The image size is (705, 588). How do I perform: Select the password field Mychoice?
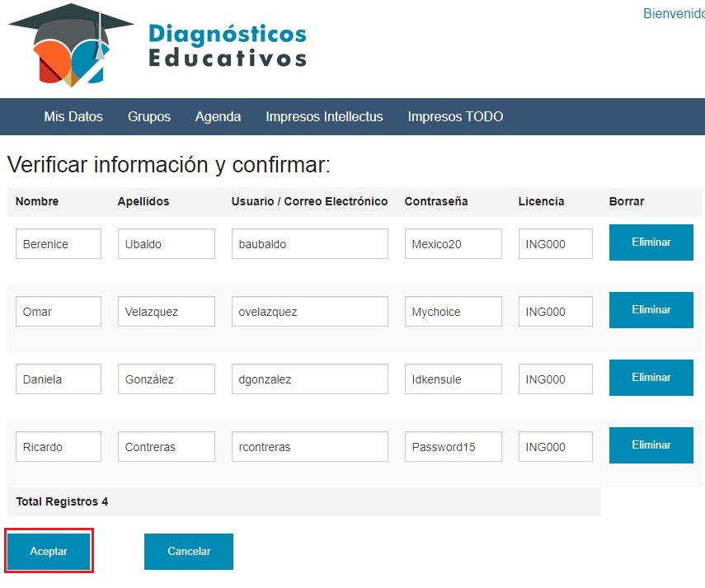click(x=454, y=311)
